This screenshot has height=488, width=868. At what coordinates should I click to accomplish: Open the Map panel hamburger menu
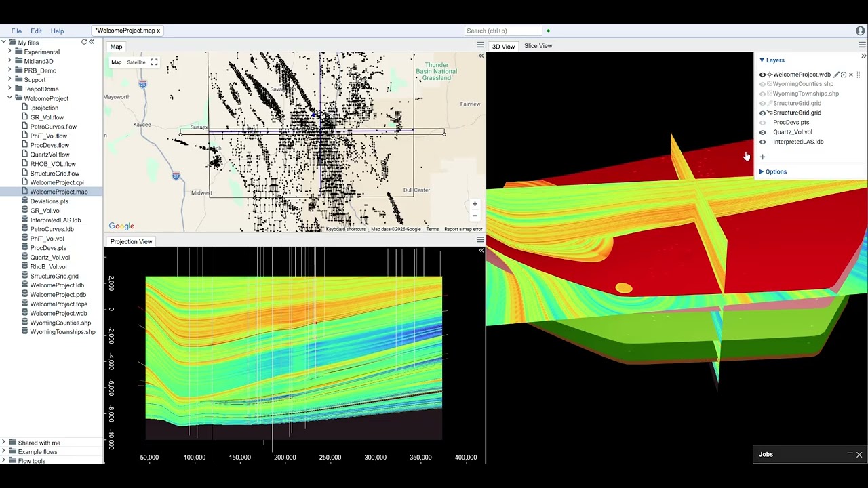tap(480, 45)
